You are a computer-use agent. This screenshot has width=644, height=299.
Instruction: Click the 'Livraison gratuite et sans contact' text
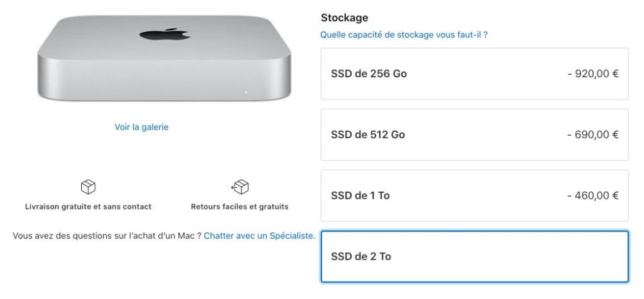click(x=88, y=207)
